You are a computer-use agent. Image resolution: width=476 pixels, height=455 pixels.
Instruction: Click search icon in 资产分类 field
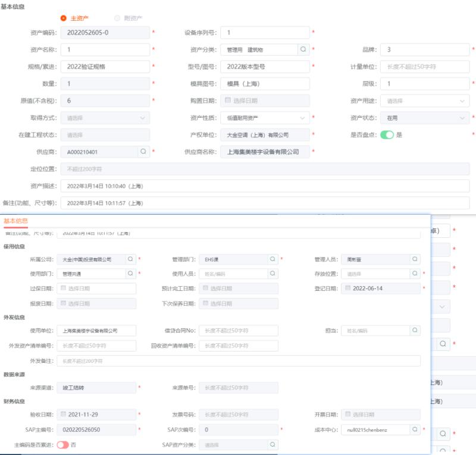point(303,49)
